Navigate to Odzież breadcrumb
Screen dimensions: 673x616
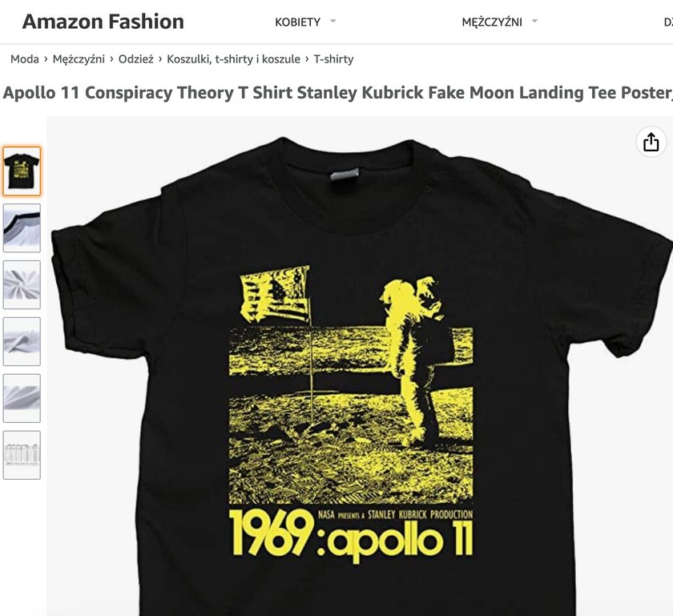pos(135,58)
